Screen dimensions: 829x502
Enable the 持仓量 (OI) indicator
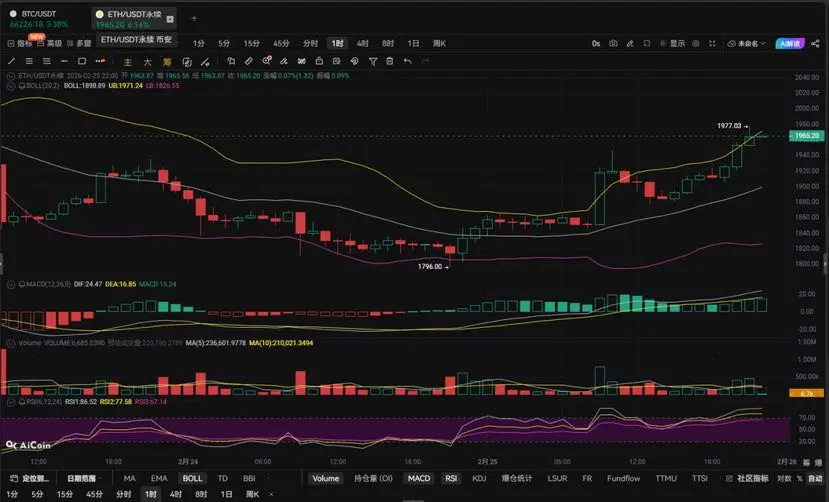coord(373,478)
